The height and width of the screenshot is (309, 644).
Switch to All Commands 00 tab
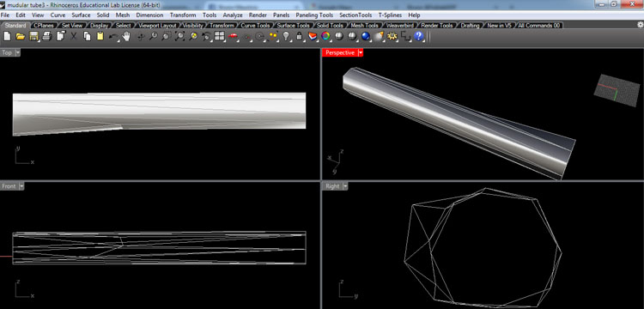539,26
